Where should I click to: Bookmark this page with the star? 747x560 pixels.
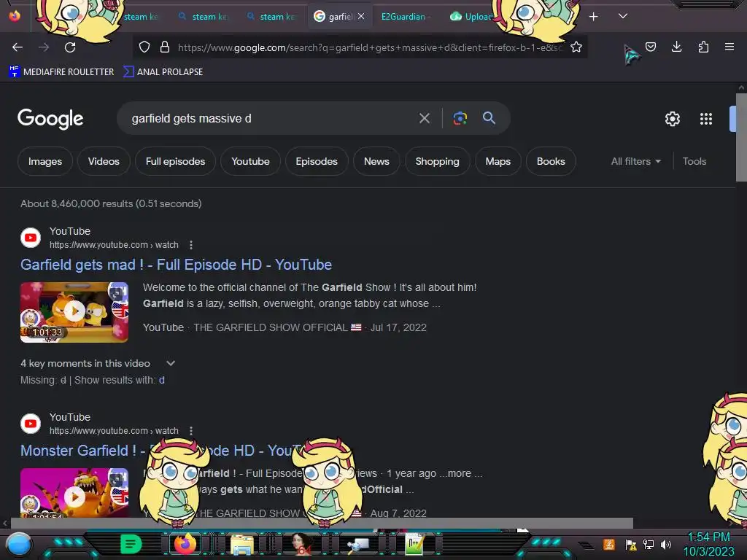(576, 47)
